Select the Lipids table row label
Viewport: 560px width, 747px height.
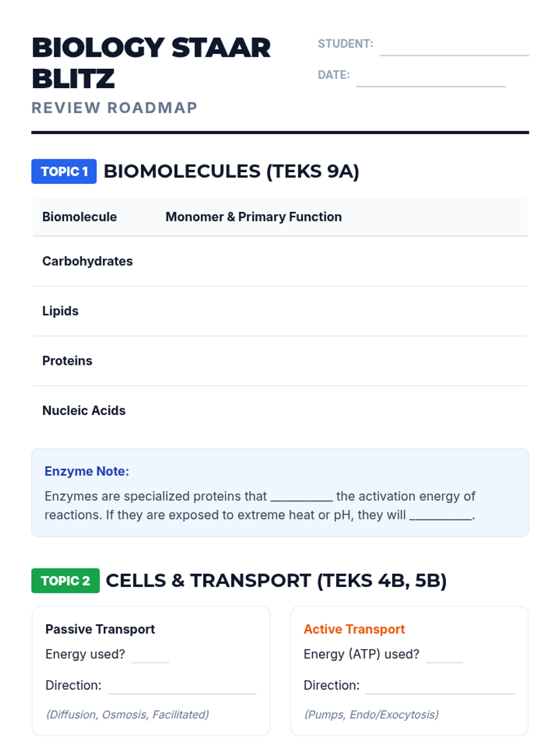pyautogui.click(x=60, y=311)
